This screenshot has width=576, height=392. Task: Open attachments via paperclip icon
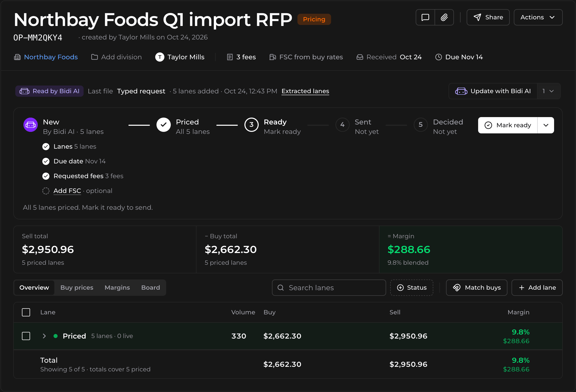[444, 17]
